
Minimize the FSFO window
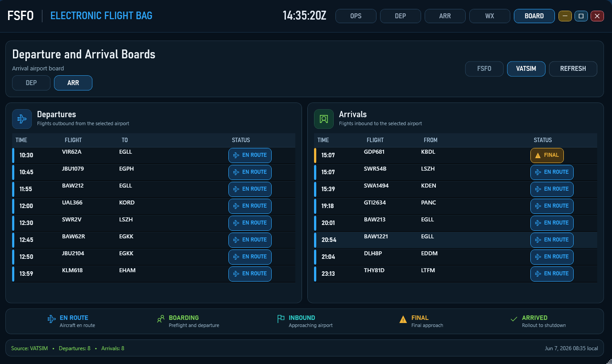coord(565,16)
